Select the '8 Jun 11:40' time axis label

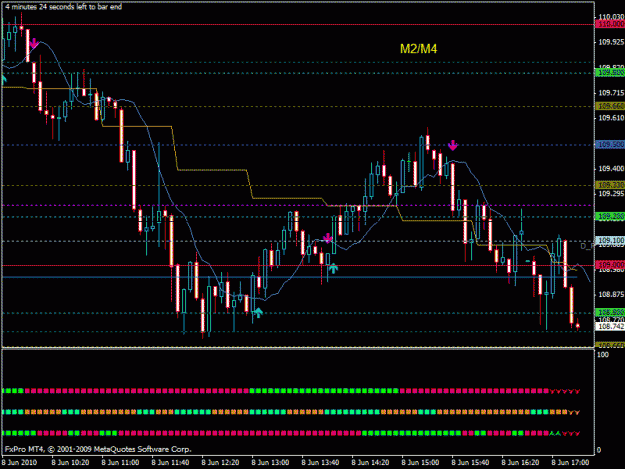click(x=170, y=463)
